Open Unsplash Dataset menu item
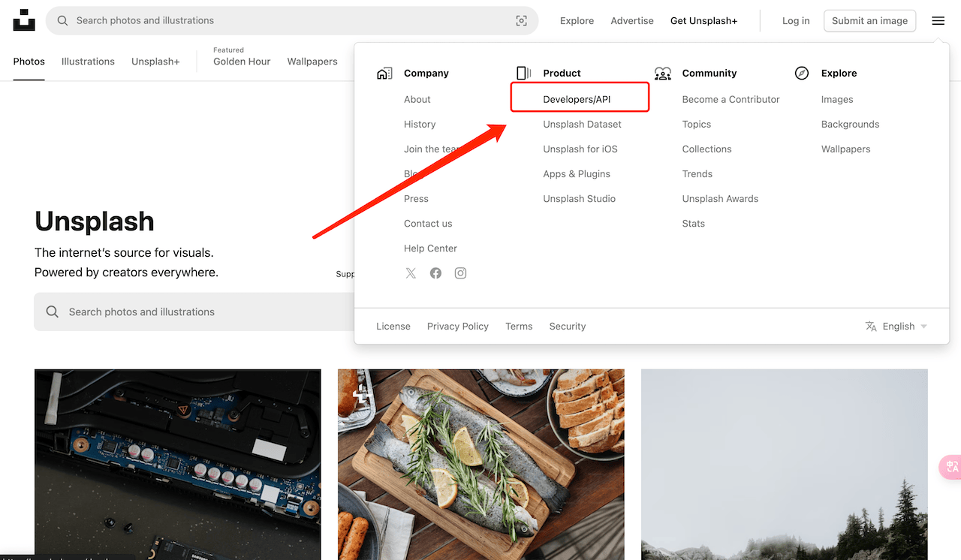 click(583, 125)
